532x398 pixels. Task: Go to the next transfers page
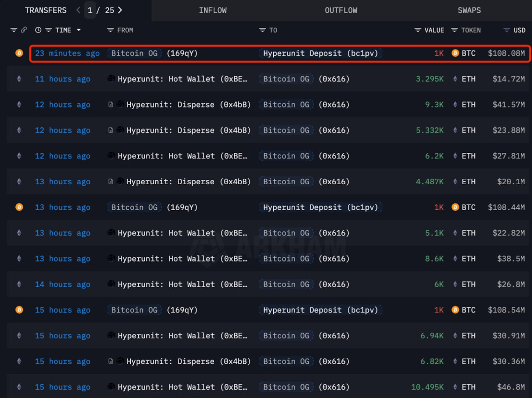120,10
